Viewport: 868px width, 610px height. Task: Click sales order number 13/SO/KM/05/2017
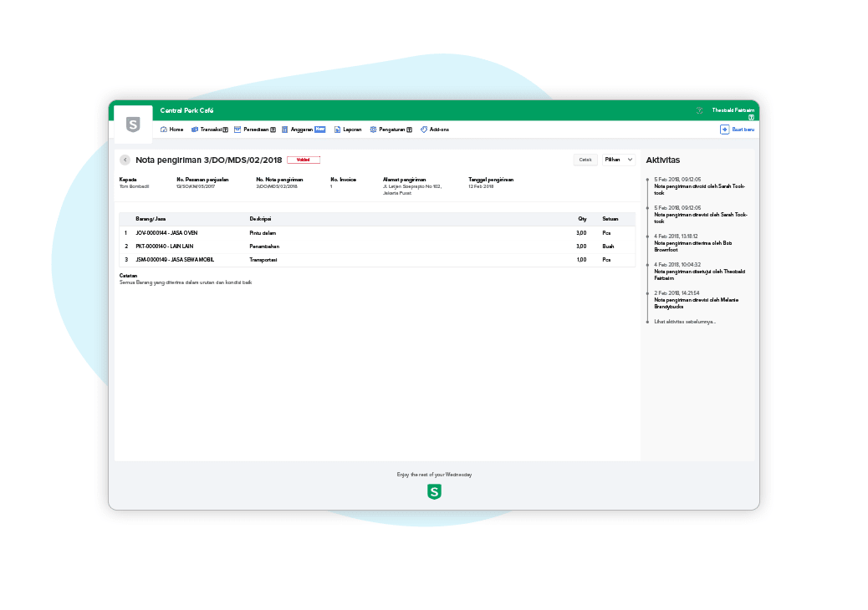(x=195, y=186)
